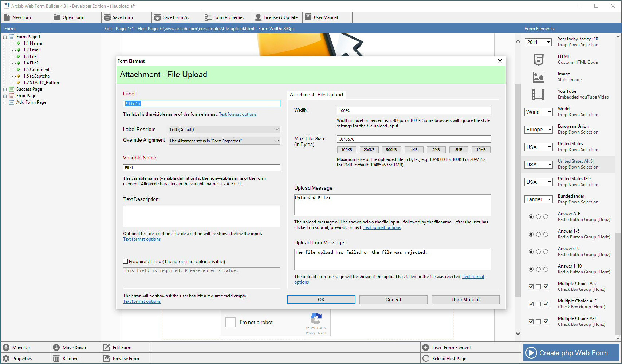
Task: Open the Form Properties menu item
Action: (x=224, y=17)
